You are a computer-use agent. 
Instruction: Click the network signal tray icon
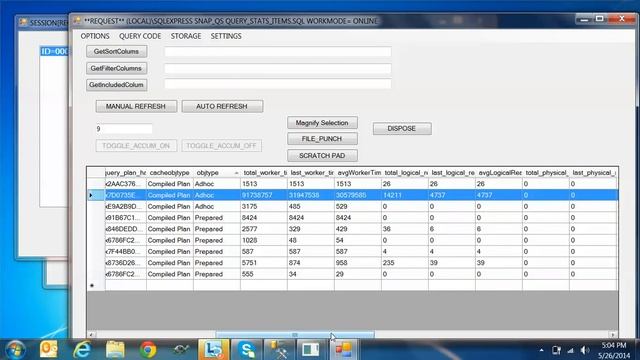click(x=571, y=350)
